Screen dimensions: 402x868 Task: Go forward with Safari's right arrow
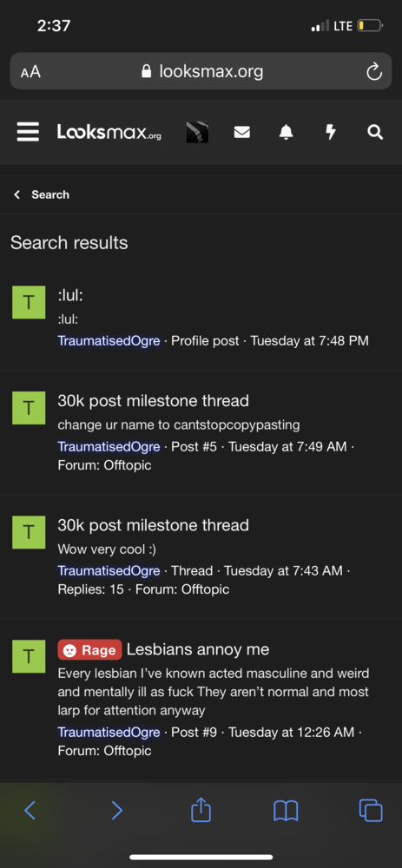click(x=116, y=811)
